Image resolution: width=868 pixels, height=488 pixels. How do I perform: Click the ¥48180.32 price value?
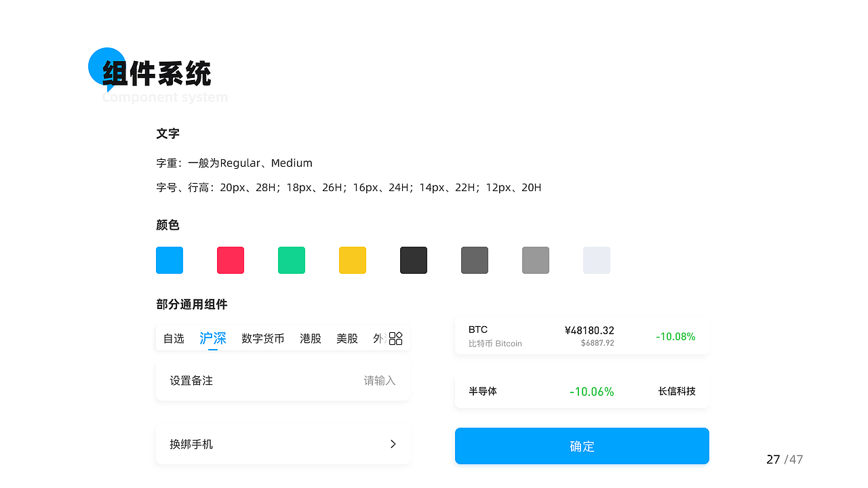589,331
